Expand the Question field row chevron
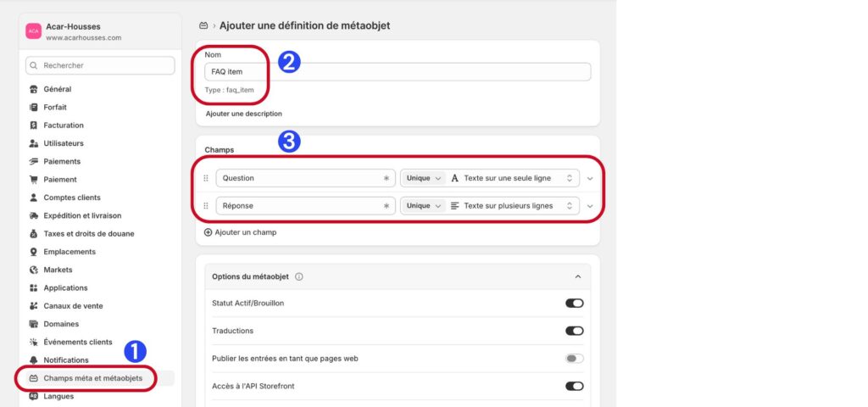The image size is (868, 407). [590, 178]
